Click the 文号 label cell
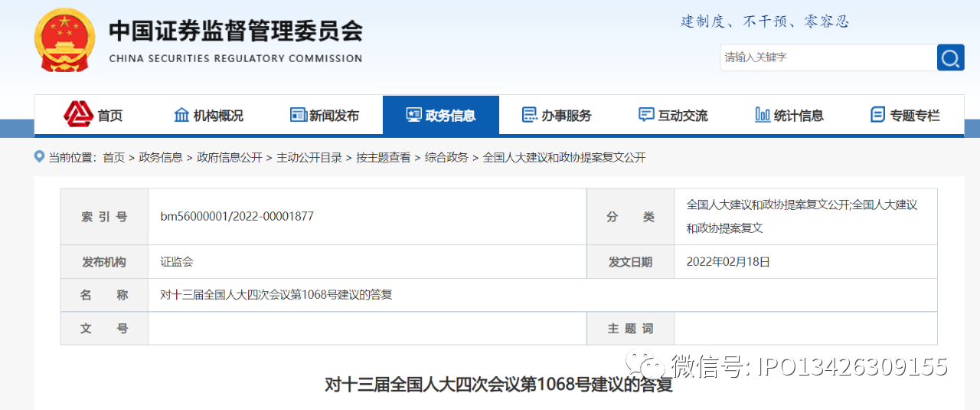This screenshot has width=980, height=410. [104, 328]
